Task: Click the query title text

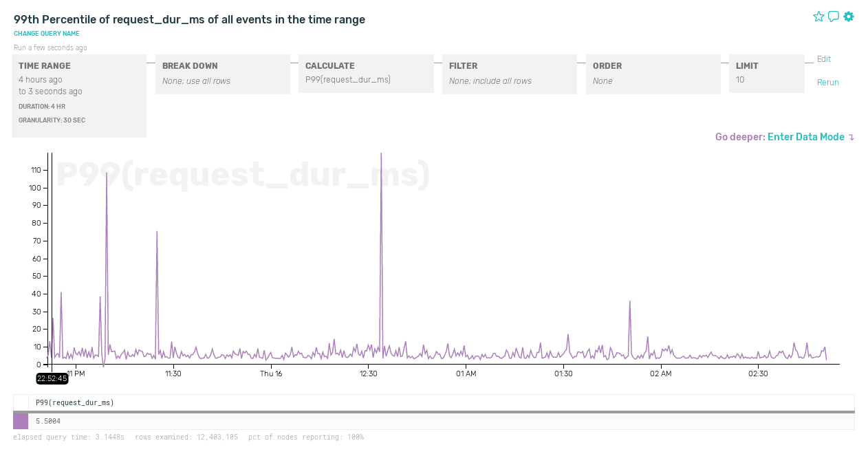Action: coord(189,20)
